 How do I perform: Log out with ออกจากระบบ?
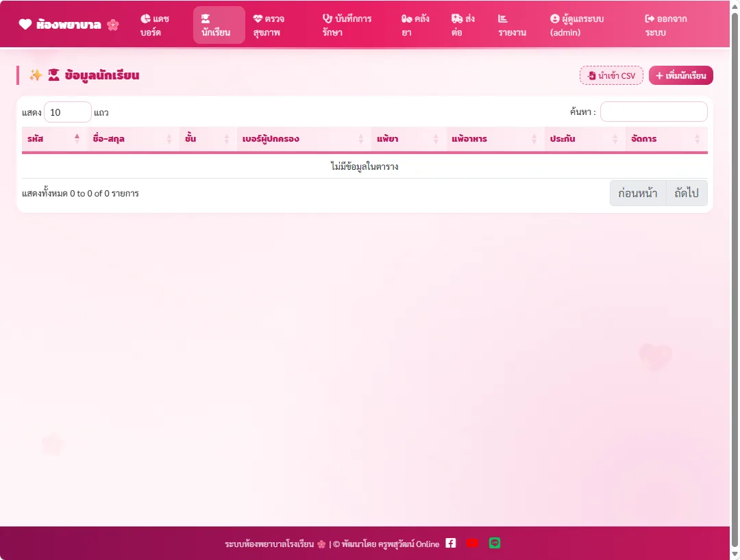[x=667, y=25]
